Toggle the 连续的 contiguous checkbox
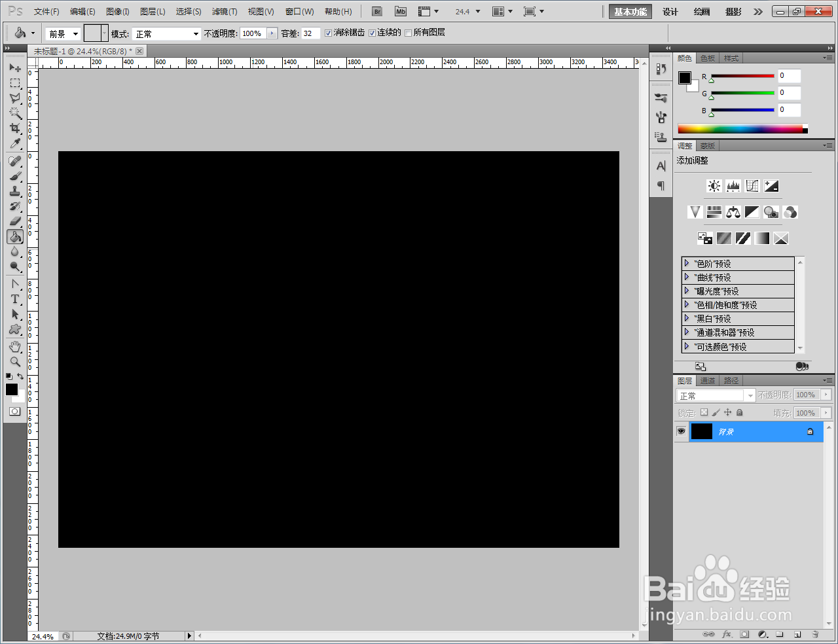The width and height of the screenshot is (838, 644). 372,33
